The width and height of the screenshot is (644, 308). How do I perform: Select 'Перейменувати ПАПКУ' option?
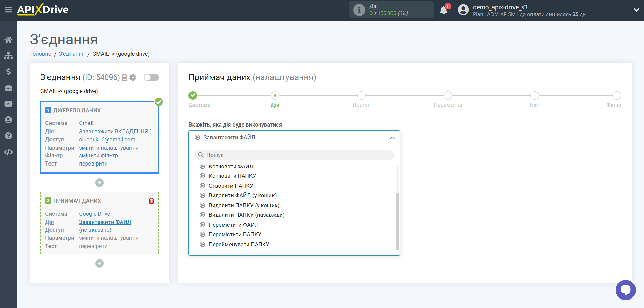tap(239, 245)
